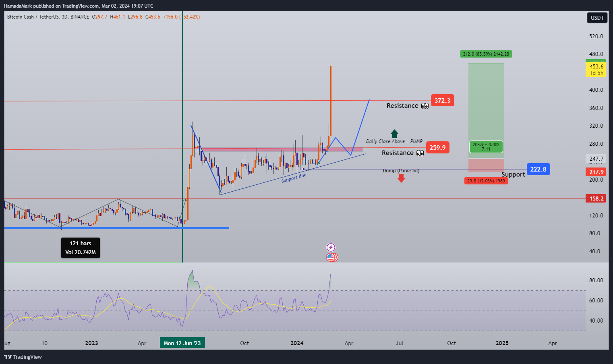Click the 'Support line' trendline label
Screen dimensions: 613x364
[294, 178]
